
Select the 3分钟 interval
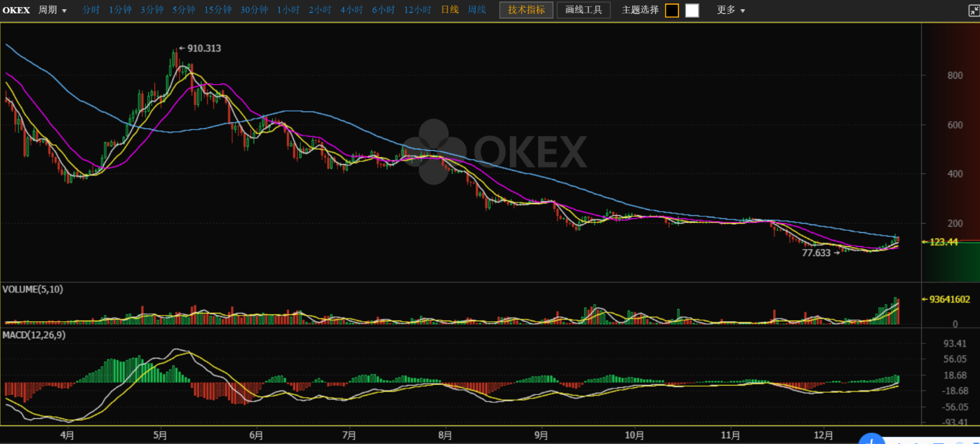coord(152,10)
